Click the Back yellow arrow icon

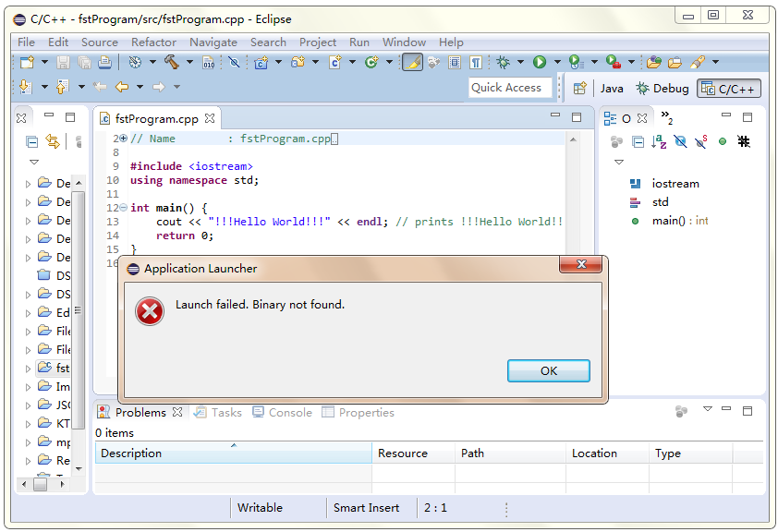[122, 87]
